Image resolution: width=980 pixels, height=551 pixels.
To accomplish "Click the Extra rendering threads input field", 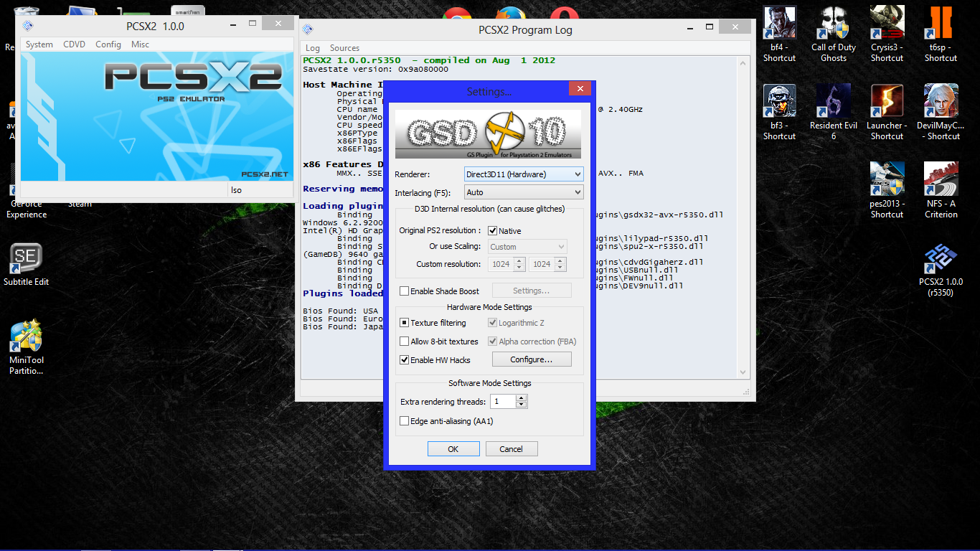I will pos(503,402).
